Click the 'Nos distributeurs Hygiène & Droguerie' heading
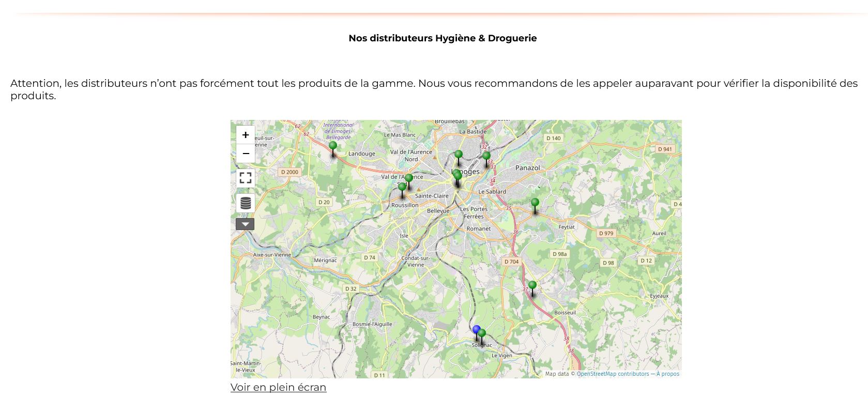This screenshot has height=398, width=868. click(x=443, y=38)
